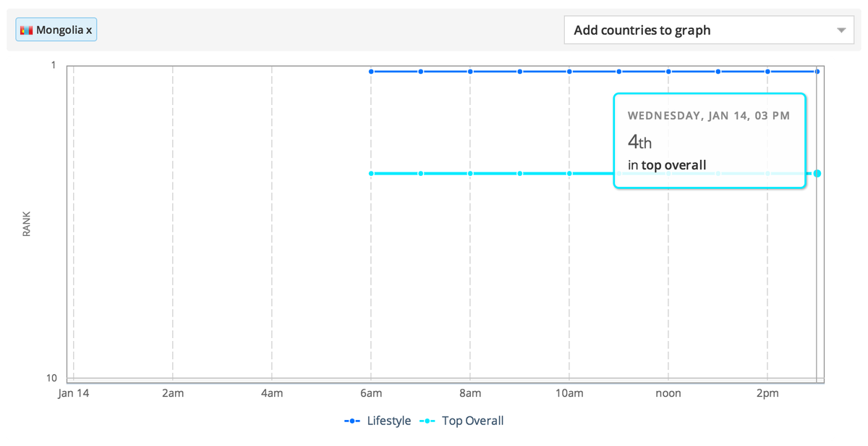Image resolution: width=868 pixels, height=446 pixels.
Task: Click the 6am axis label
Action: click(371, 394)
